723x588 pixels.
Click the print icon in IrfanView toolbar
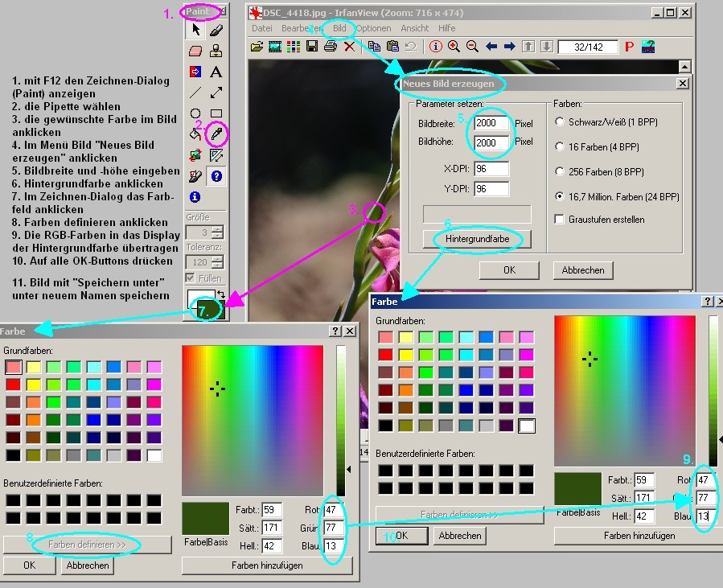pos(330,47)
